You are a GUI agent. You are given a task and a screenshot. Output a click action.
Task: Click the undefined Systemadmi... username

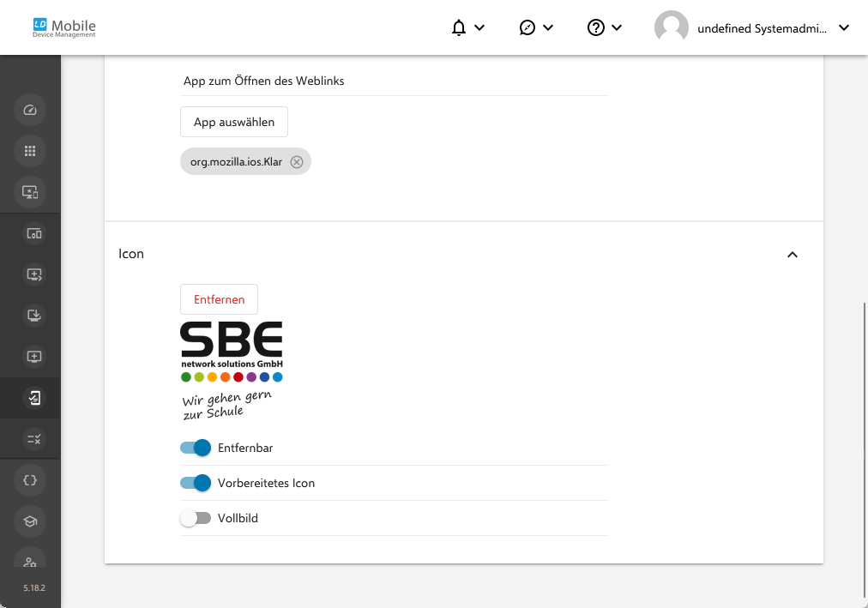[762, 29]
